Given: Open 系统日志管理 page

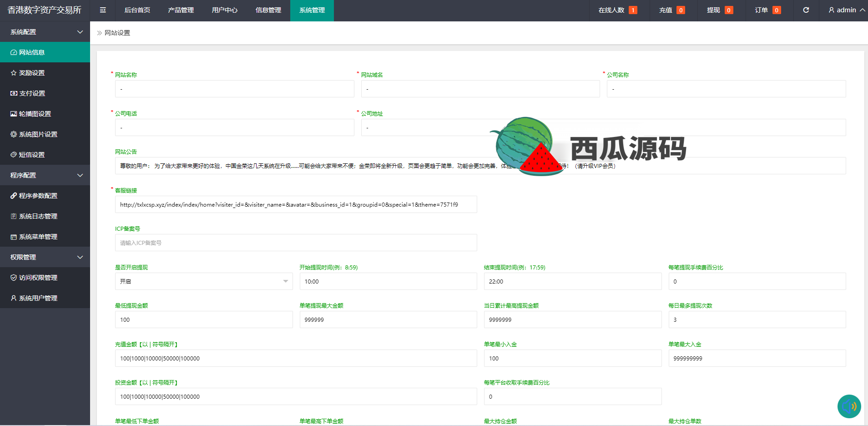Looking at the screenshot, I should [45, 216].
